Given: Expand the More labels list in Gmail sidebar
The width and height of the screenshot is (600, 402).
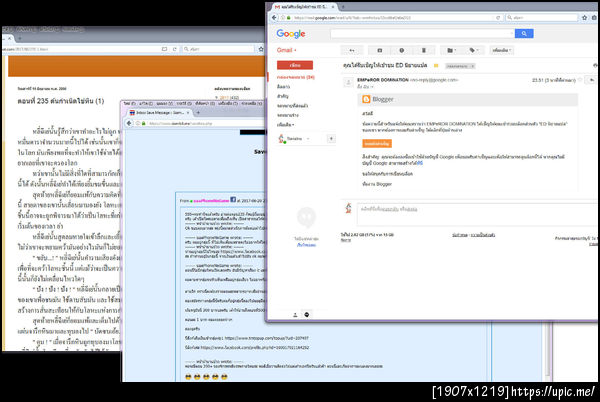Looking at the screenshot, I should pyautogui.click(x=285, y=125).
